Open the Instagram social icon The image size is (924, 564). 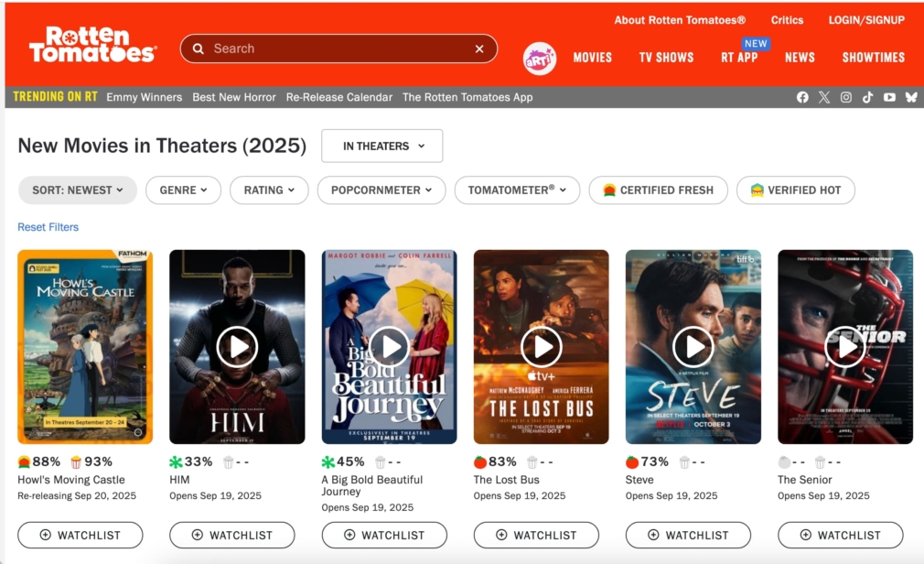click(846, 97)
